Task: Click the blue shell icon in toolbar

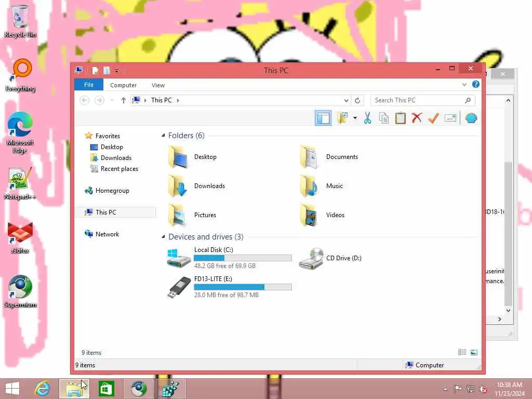Action: click(x=471, y=118)
